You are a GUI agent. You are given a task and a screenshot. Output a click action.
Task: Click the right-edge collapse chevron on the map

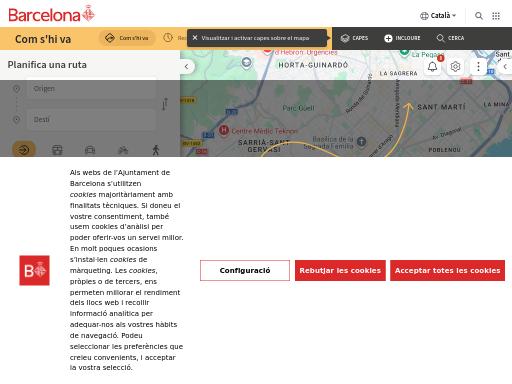click(x=506, y=66)
